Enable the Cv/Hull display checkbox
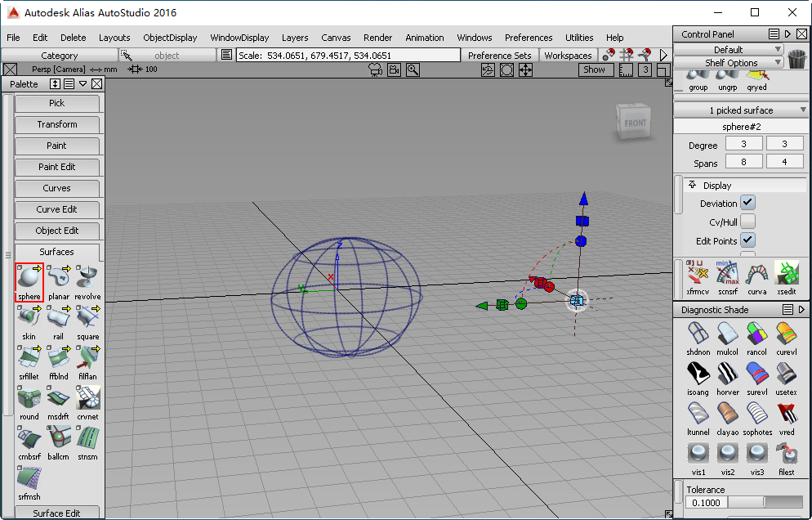This screenshot has height=520, width=812. click(747, 222)
